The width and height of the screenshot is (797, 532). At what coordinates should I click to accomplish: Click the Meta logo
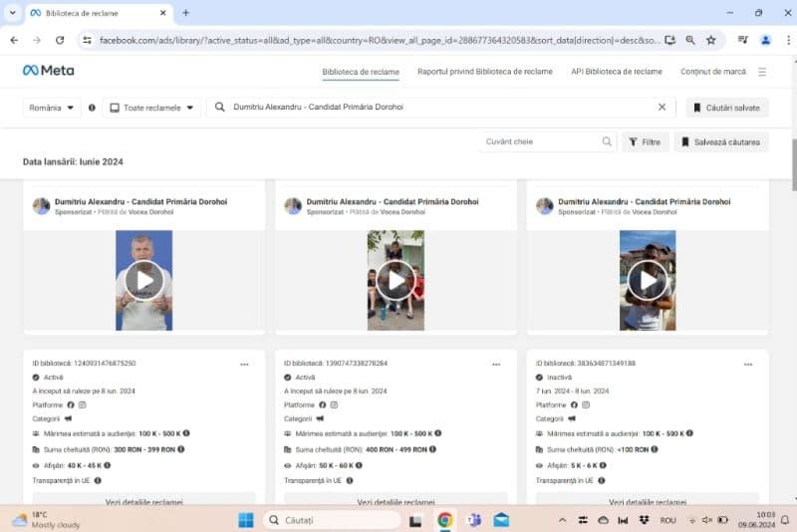pyautogui.click(x=48, y=71)
